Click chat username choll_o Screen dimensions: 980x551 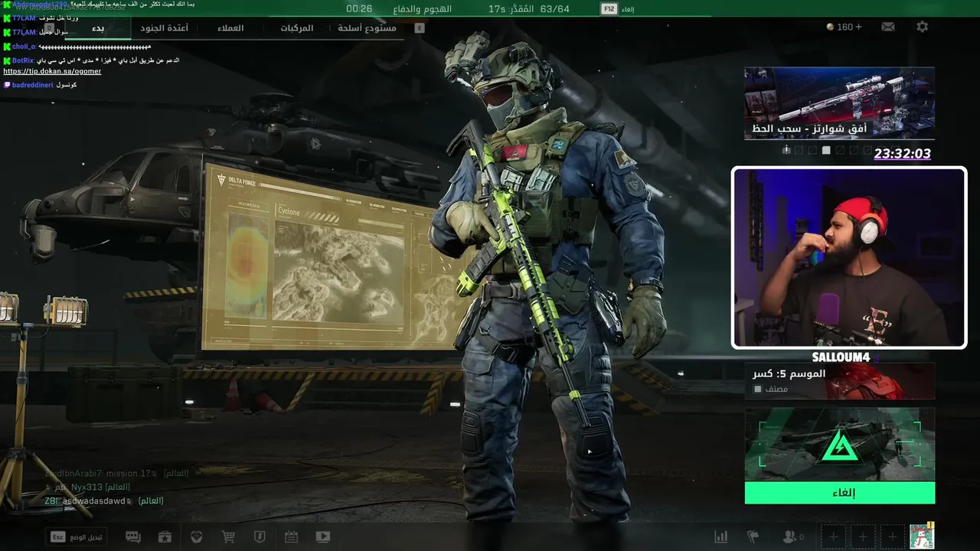coord(24,46)
